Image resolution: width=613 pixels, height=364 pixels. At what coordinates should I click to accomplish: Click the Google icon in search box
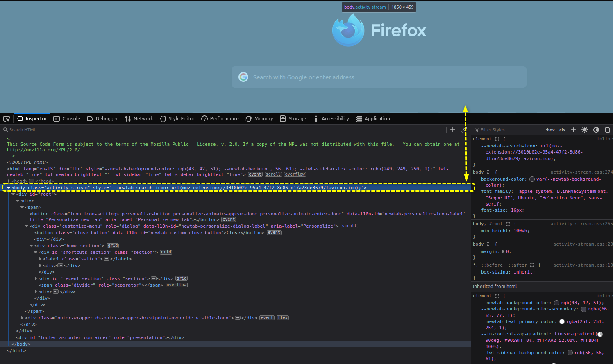click(x=243, y=77)
